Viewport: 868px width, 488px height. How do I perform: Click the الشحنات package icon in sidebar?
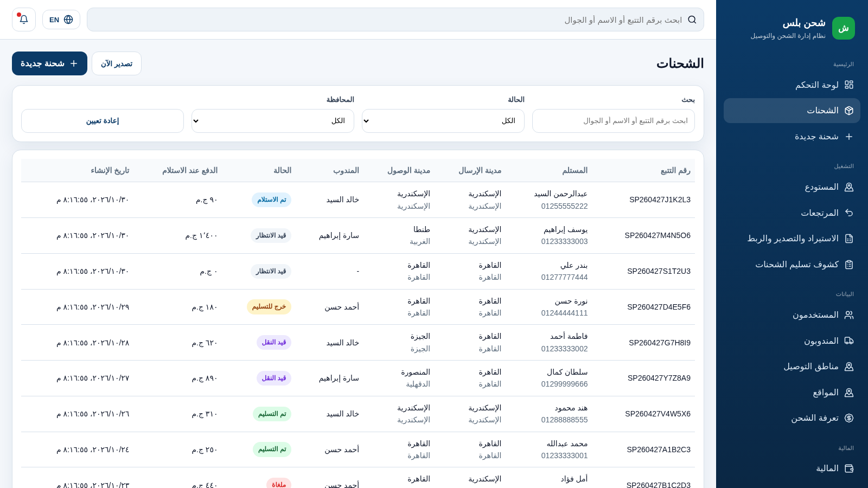pos(849,111)
